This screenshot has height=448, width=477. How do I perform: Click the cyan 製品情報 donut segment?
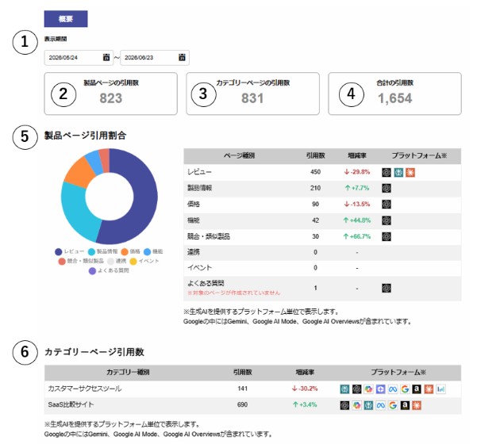click(78, 209)
